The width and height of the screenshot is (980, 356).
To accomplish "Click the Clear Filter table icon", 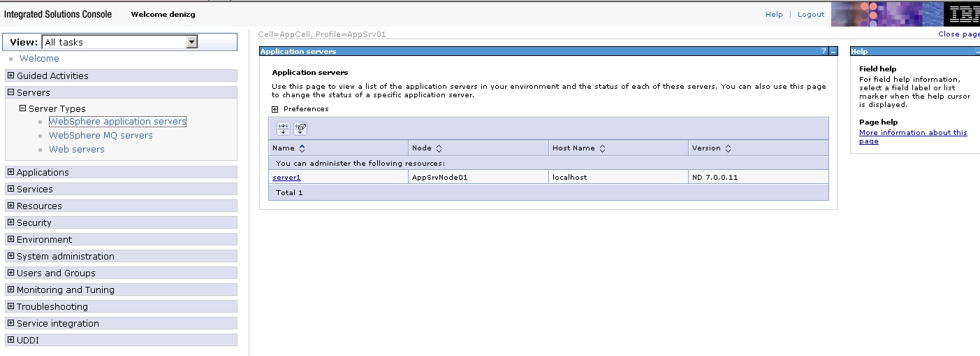I will [x=300, y=129].
